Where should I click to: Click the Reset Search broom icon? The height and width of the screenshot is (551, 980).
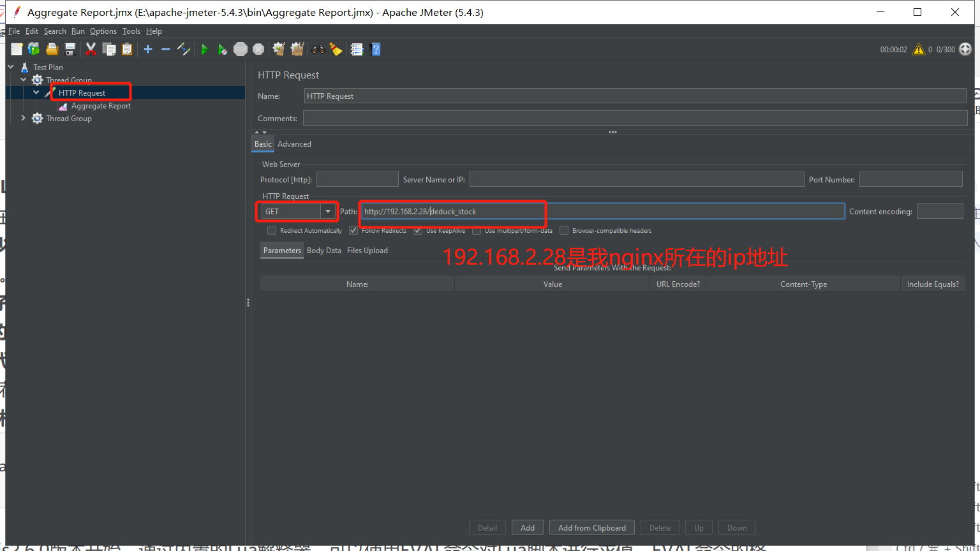pyautogui.click(x=336, y=49)
